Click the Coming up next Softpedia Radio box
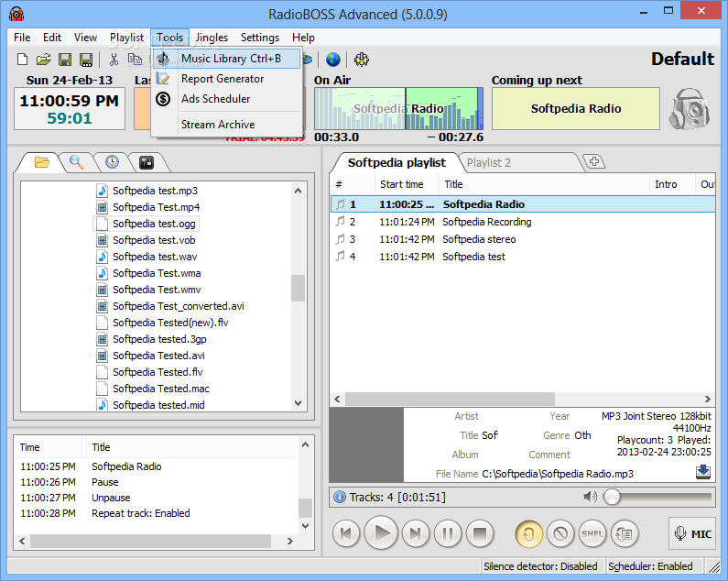 (x=576, y=109)
